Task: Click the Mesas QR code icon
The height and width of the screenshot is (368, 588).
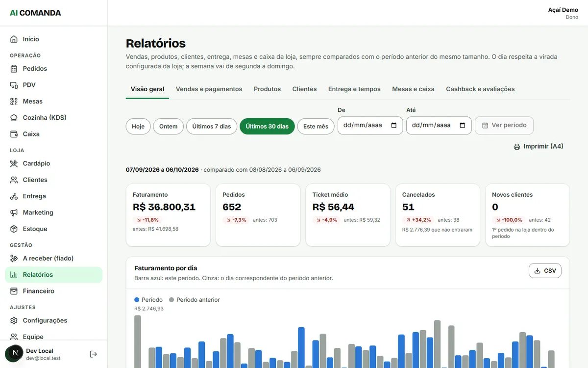Action: pyautogui.click(x=14, y=102)
